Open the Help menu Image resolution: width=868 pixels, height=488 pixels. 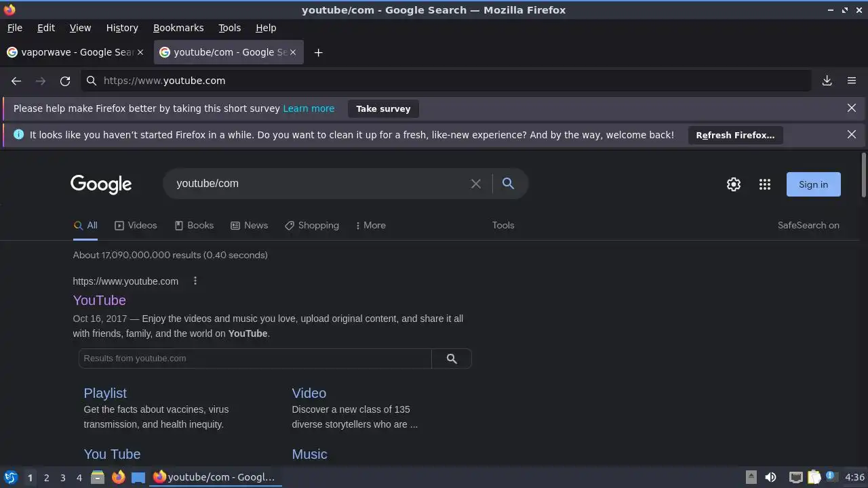click(266, 28)
